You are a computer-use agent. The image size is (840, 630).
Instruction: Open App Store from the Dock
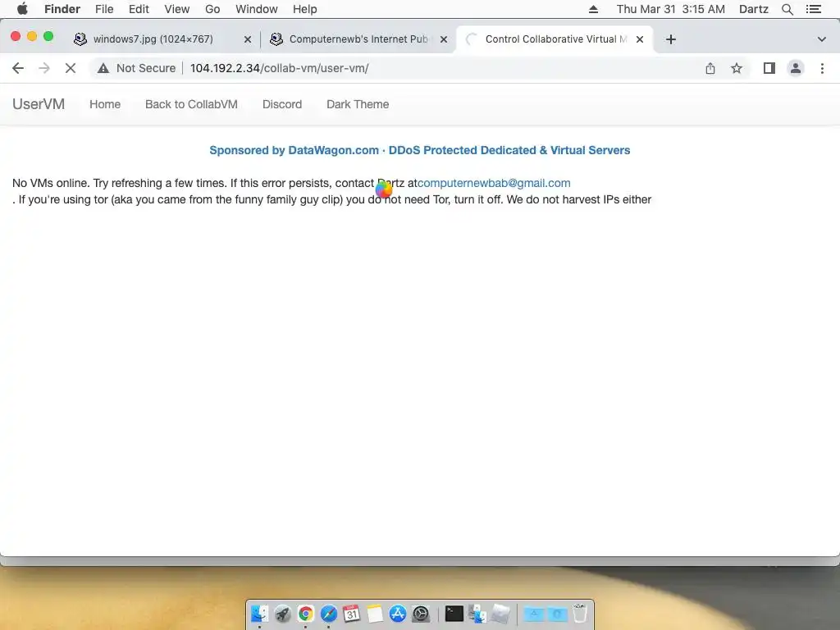398,614
